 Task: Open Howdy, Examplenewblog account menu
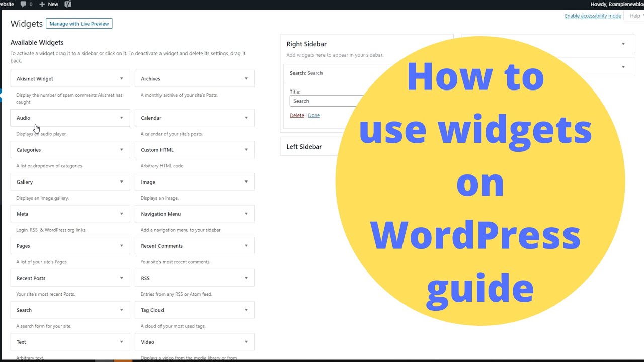point(617,4)
